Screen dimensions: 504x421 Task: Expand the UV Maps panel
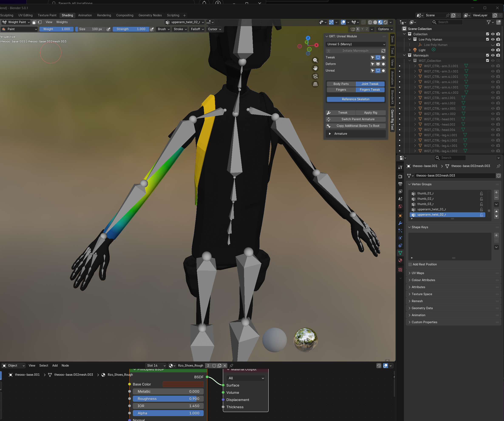418,273
